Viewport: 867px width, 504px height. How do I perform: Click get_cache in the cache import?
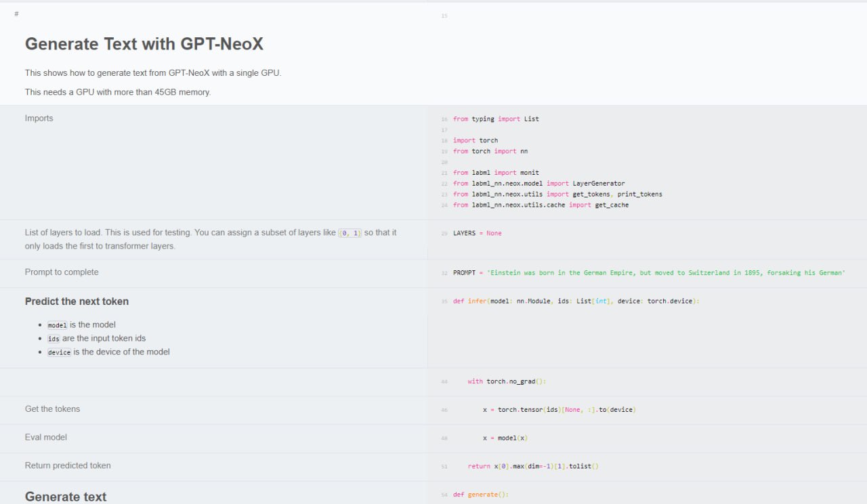[611, 205]
